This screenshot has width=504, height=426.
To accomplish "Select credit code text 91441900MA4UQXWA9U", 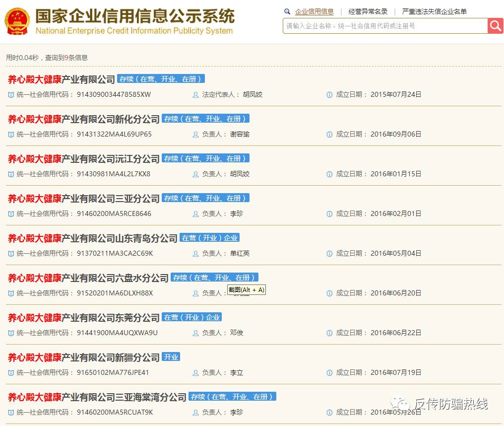I will [x=117, y=333].
